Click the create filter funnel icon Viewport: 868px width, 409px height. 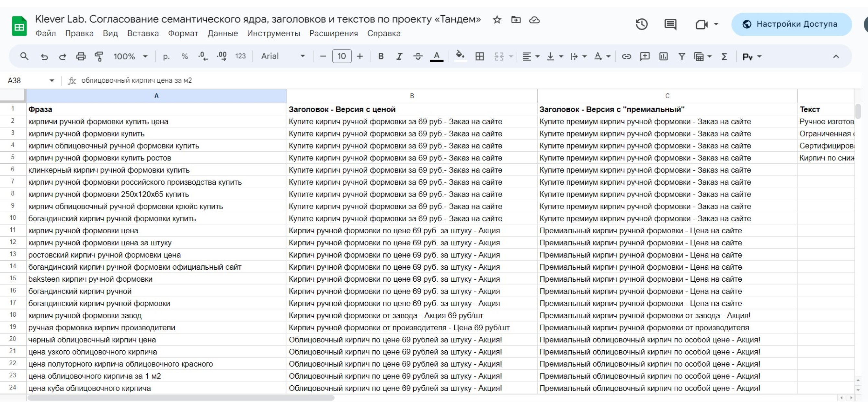(682, 56)
